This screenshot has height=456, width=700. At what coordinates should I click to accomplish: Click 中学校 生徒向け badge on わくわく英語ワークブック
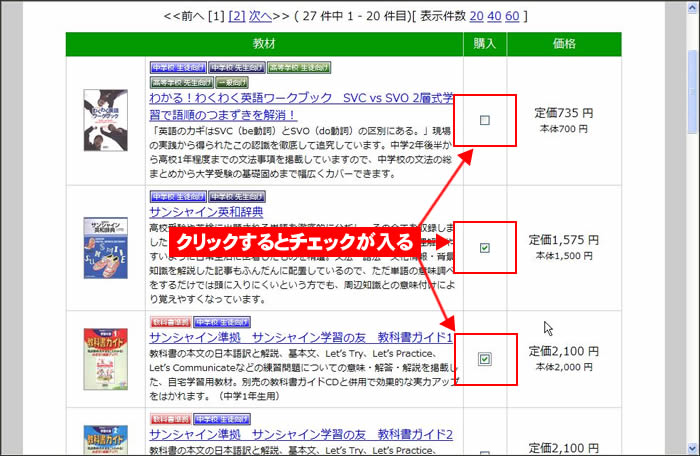tap(178, 67)
